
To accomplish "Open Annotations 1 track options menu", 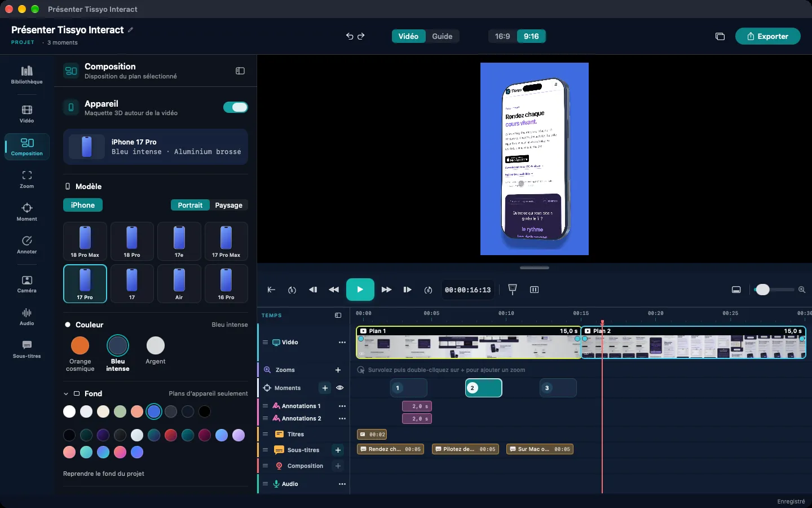I will pyautogui.click(x=342, y=406).
